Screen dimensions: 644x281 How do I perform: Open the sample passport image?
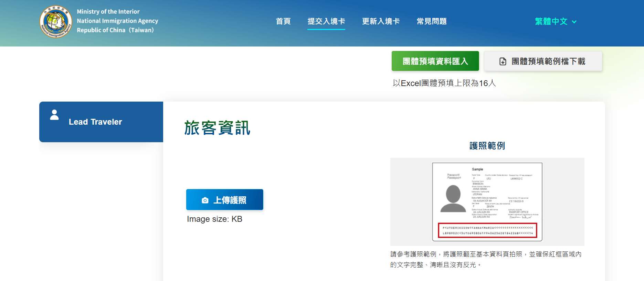[x=487, y=202]
